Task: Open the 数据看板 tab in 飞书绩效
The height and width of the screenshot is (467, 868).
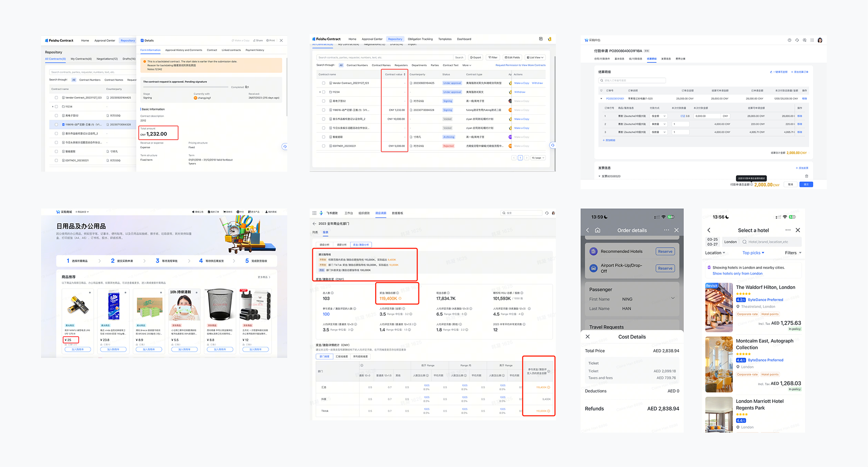Action: point(398,213)
